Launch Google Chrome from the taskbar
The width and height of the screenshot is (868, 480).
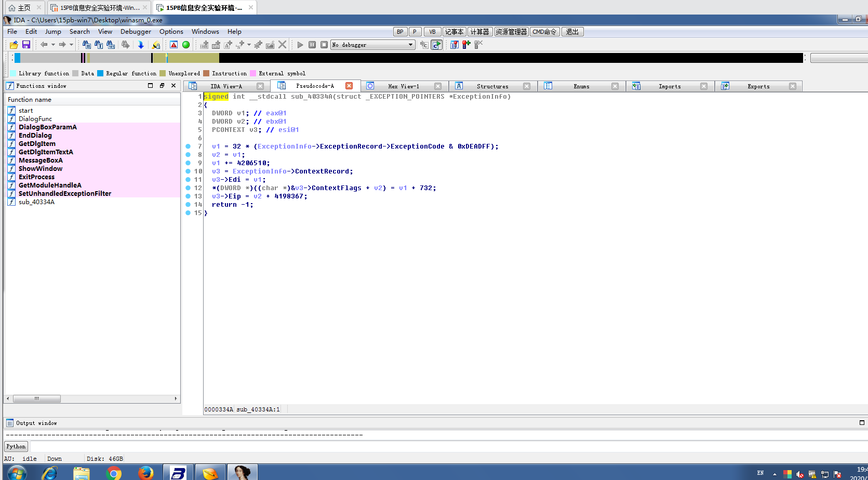pyautogui.click(x=114, y=473)
